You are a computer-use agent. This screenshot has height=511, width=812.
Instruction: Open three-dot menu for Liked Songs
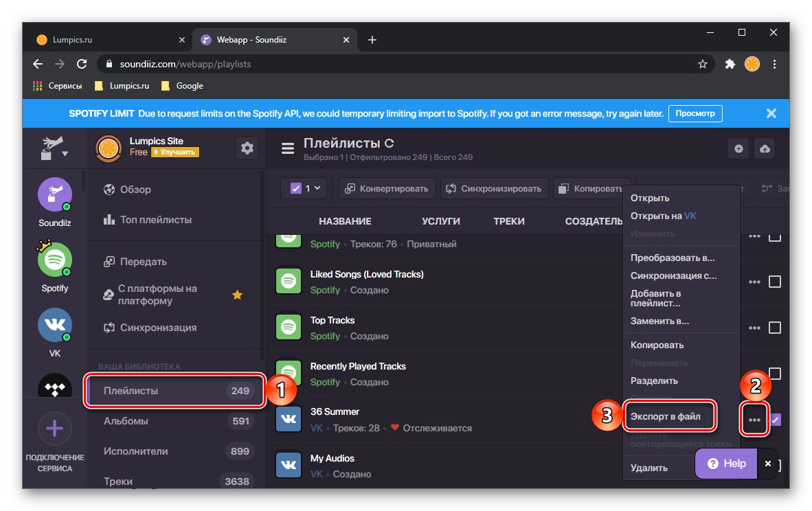click(x=754, y=282)
